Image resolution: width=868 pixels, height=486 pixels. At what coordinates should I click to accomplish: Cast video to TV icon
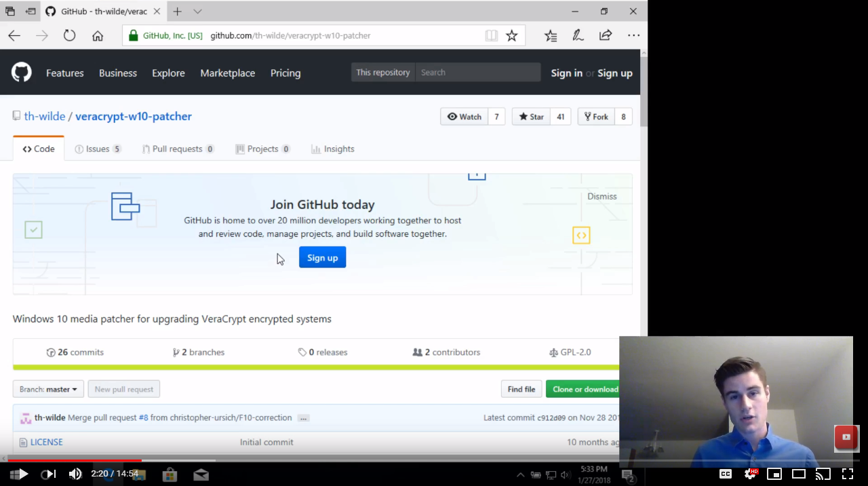(x=823, y=474)
